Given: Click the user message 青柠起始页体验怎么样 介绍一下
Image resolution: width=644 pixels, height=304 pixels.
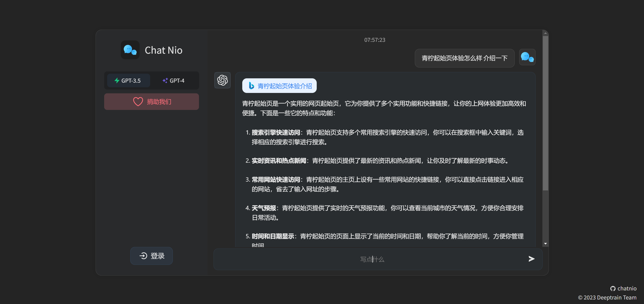Looking at the screenshot, I should (464, 58).
